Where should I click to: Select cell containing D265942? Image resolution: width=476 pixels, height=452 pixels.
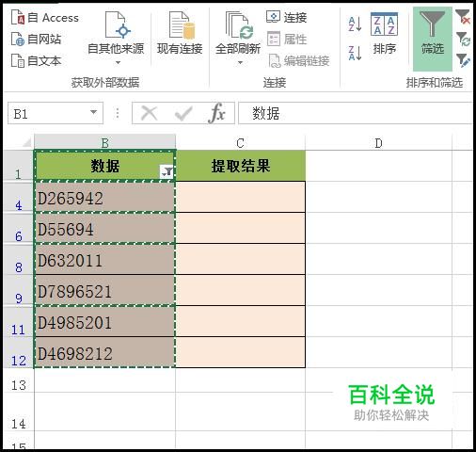[104, 197]
